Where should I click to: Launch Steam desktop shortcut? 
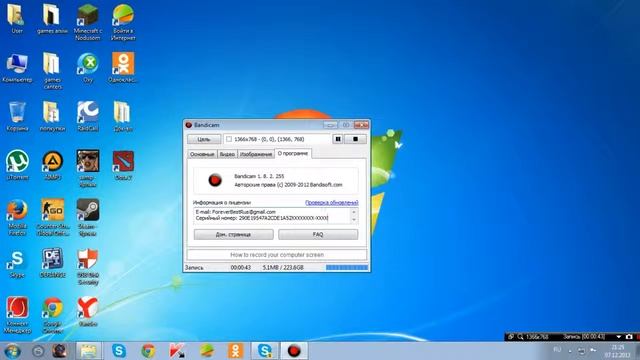(87, 218)
